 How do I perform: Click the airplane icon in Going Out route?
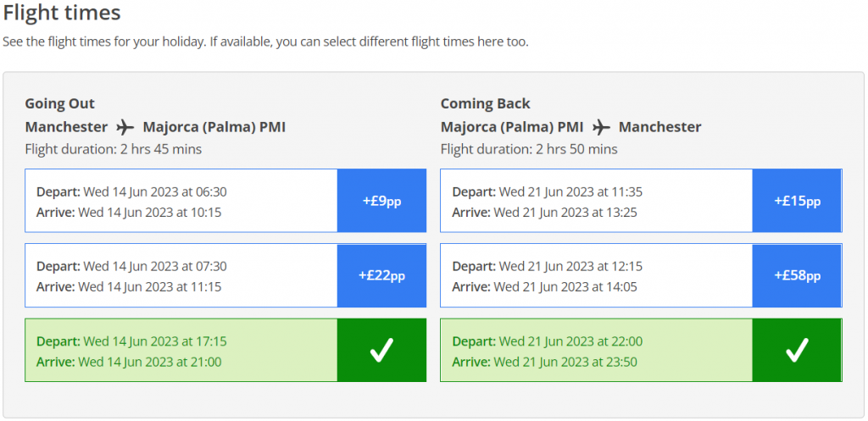click(125, 127)
